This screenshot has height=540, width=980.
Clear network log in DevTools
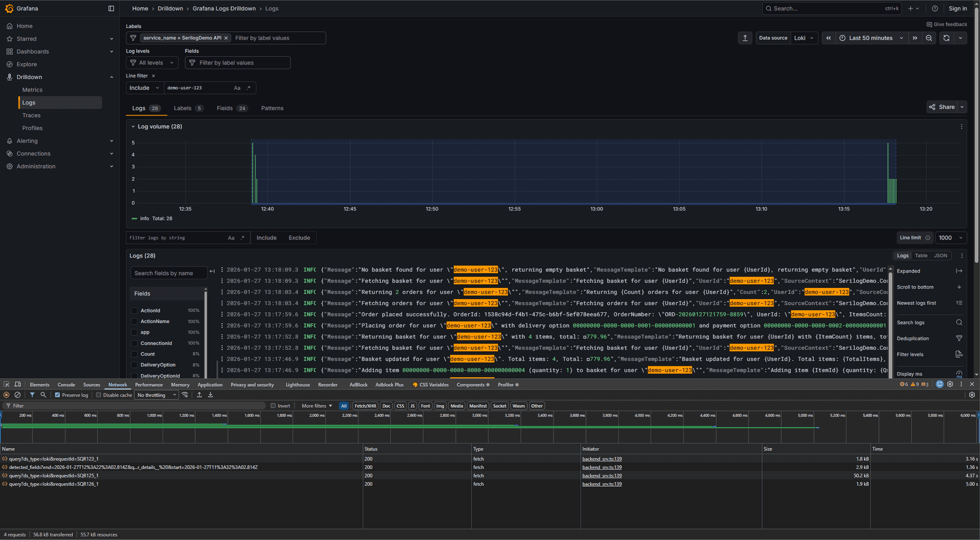[17, 395]
